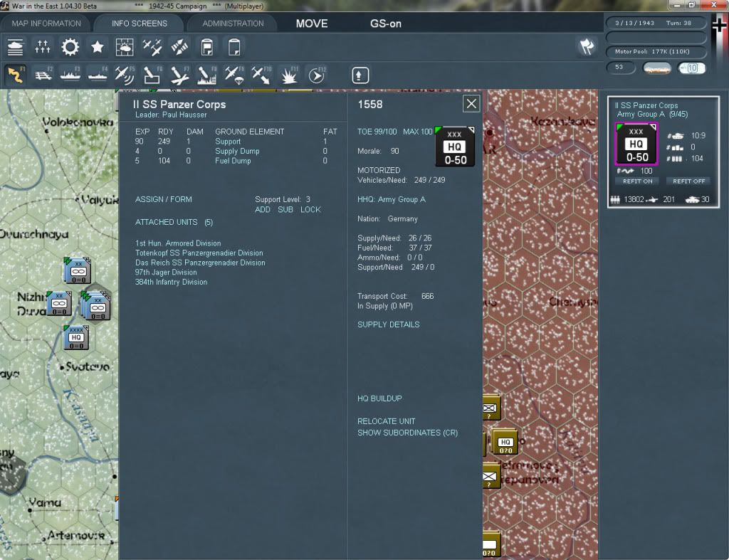Image resolution: width=729 pixels, height=560 pixels.
Task: Click SUB to lower support level
Action: click(285, 210)
